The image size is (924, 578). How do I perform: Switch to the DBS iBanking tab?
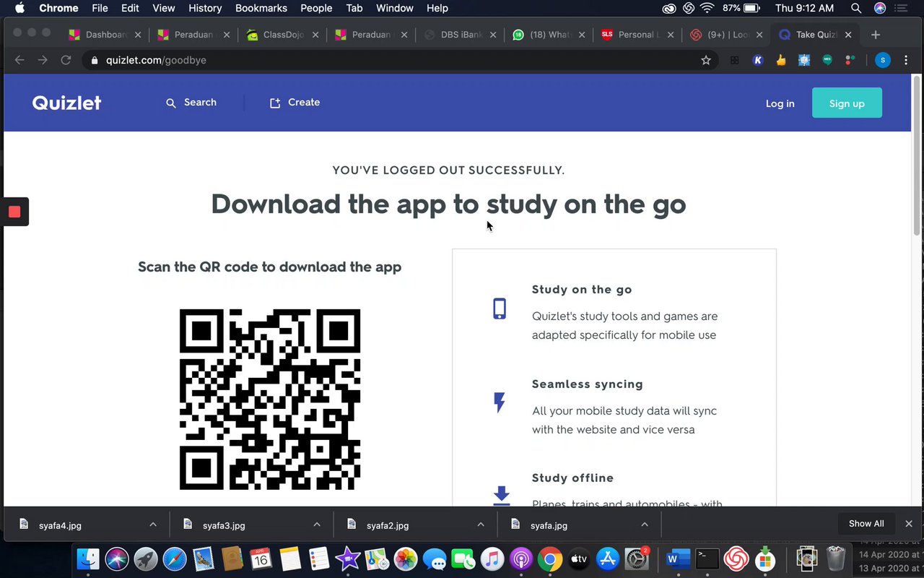[459, 35]
